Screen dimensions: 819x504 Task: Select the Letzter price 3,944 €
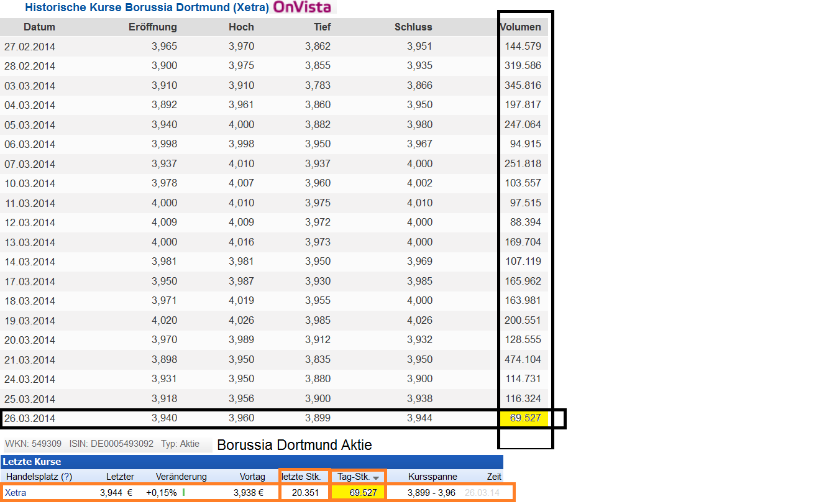(x=116, y=493)
